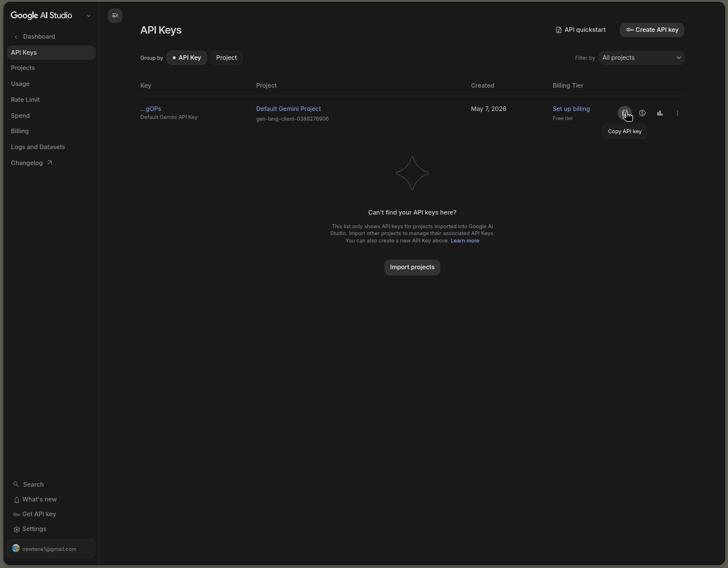Click the Key column header
This screenshot has height=568, width=728.
pos(146,85)
